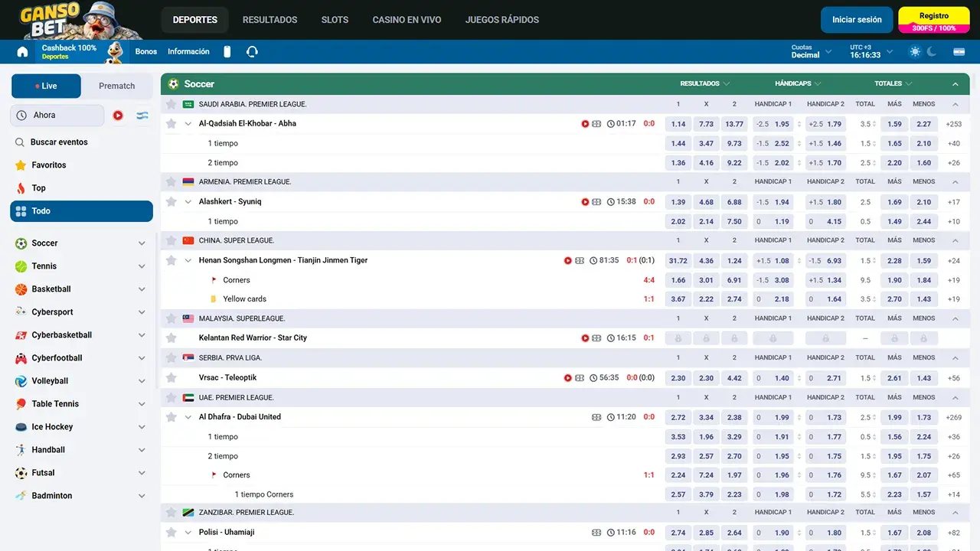The height and width of the screenshot is (551, 980).
Task: Click the Argentina flag filter in sidebar
Action: point(142,116)
